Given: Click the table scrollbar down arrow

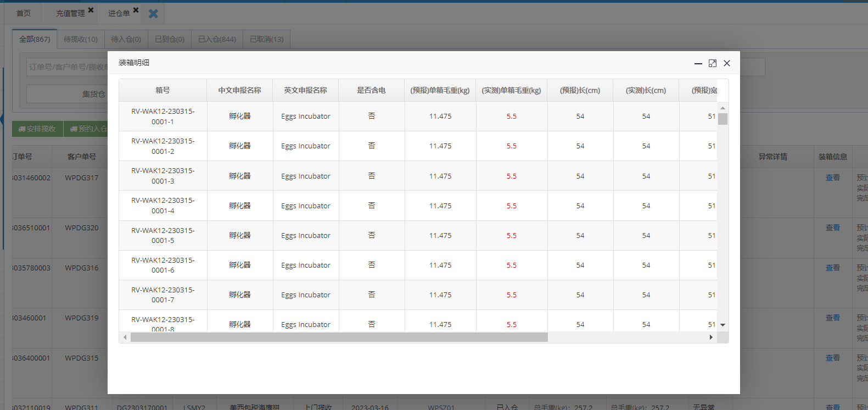Looking at the screenshot, I should pyautogui.click(x=723, y=325).
